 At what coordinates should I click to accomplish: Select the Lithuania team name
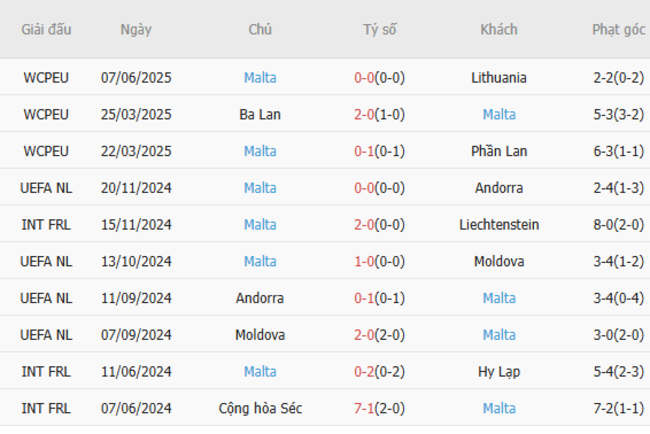coord(499,77)
